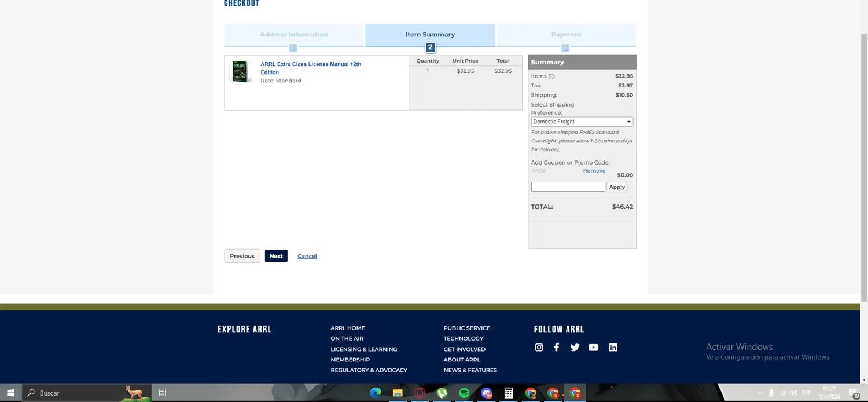Visit REGULATORY & ADVOCACY footer link
Screen dimensions: 868x402
coord(369,370)
